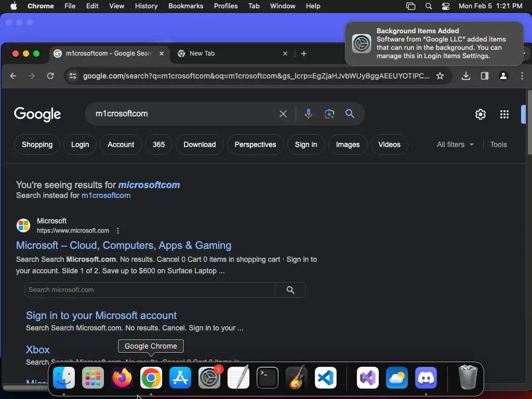Bookmark this page with the star icon

pos(440,76)
